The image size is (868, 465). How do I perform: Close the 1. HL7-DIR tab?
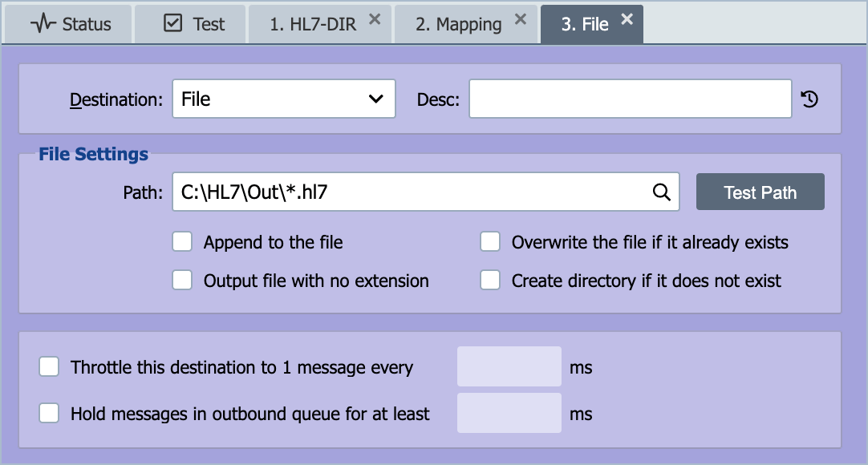tap(375, 19)
